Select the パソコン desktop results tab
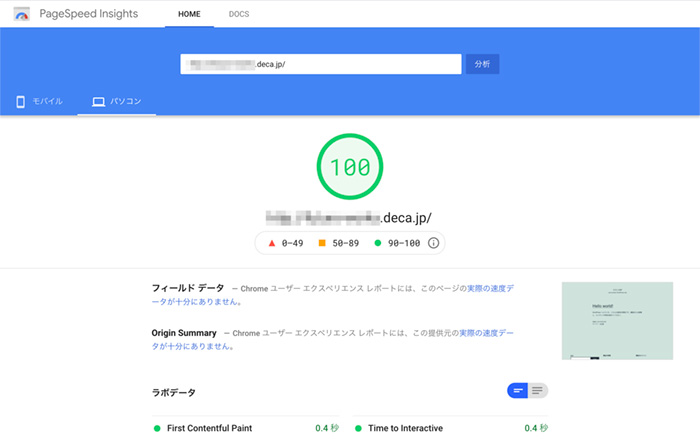This screenshot has height=439, width=700. pyautogui.click(x=117, y=101)
